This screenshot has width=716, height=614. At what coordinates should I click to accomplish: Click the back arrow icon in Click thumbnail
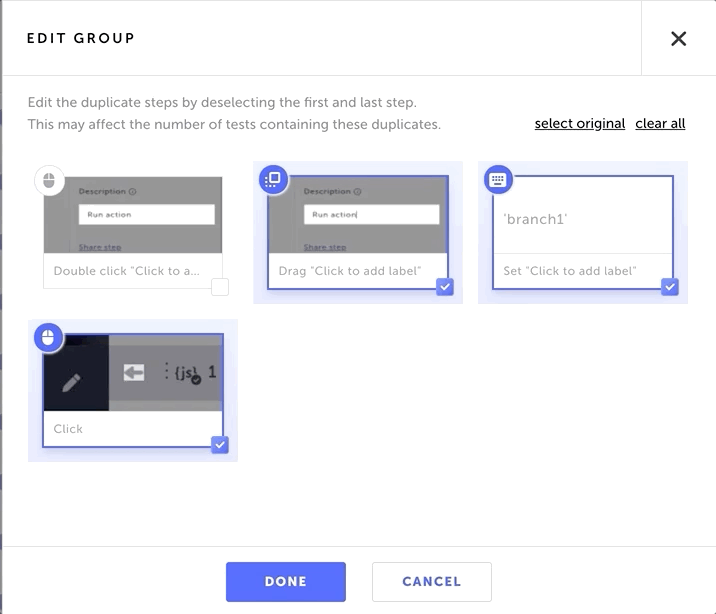click(134, 373)
